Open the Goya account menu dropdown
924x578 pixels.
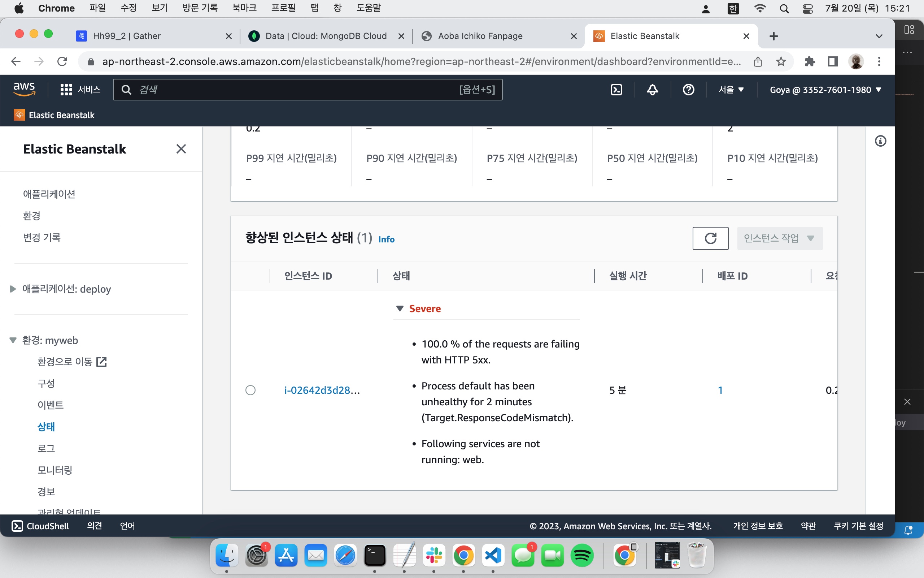(825, 90)
